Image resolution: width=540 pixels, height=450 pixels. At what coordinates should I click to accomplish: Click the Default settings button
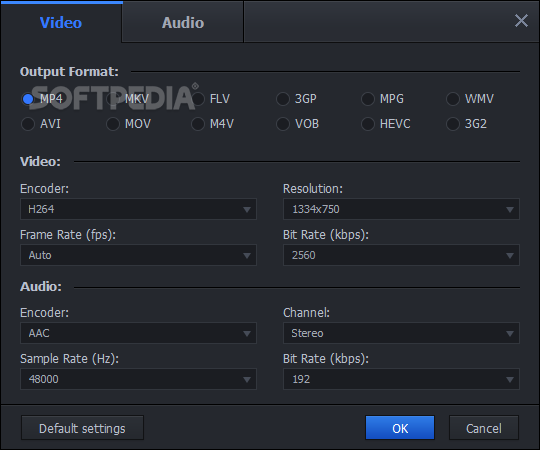tap(82, 428)
